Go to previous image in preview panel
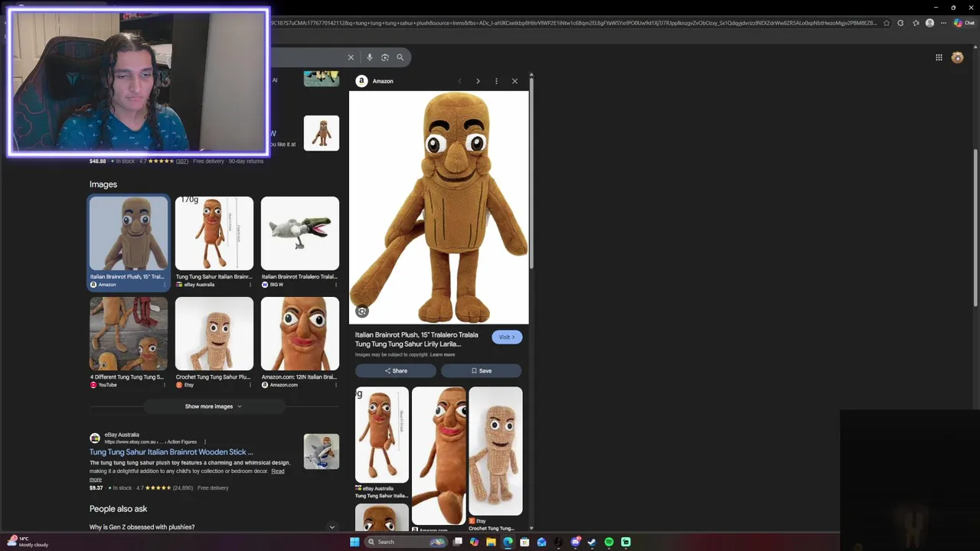 [x=459, y=81]
